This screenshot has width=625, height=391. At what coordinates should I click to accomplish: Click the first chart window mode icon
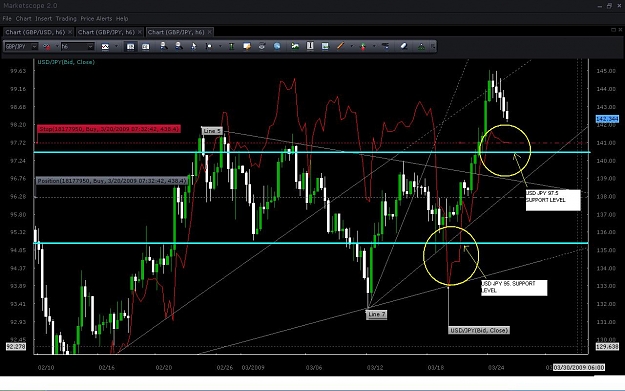130,47
